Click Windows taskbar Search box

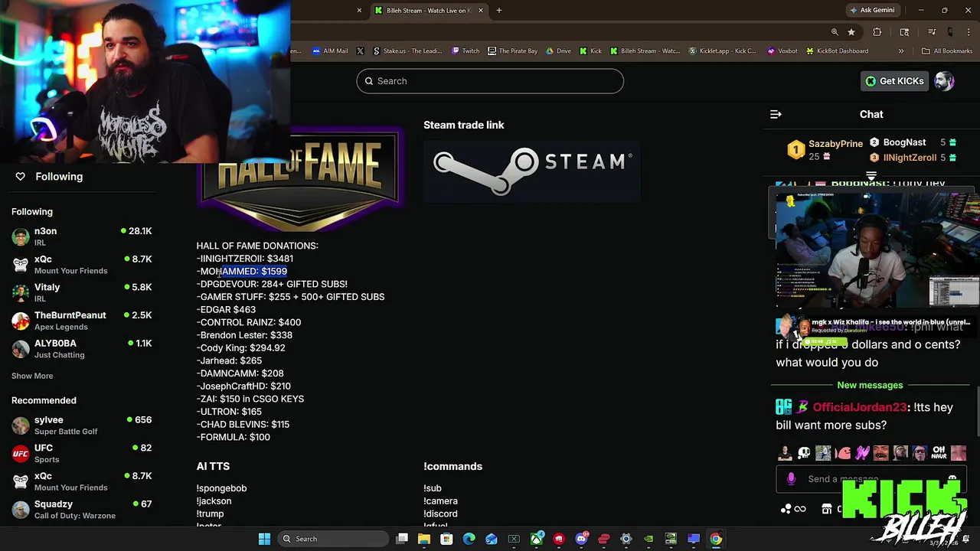(x=333, y=539)
